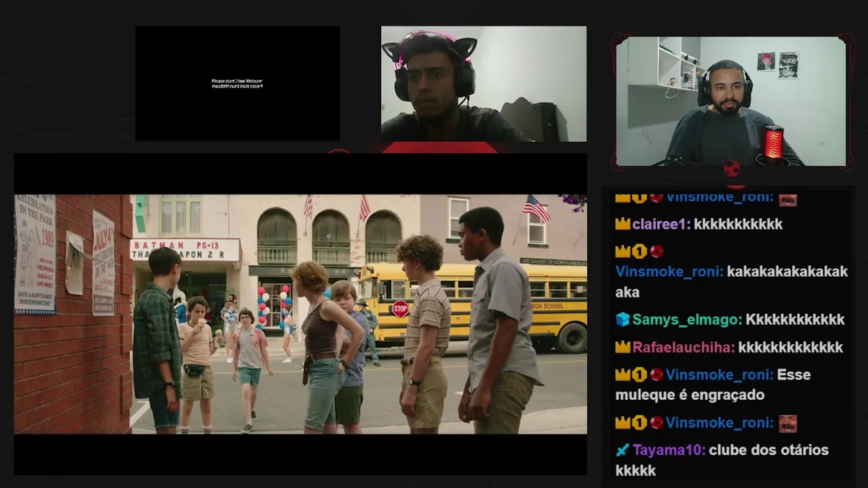Open Rafaelauchiha's chat profile
Screen dimensions: 868x488
tap(684, 347)
